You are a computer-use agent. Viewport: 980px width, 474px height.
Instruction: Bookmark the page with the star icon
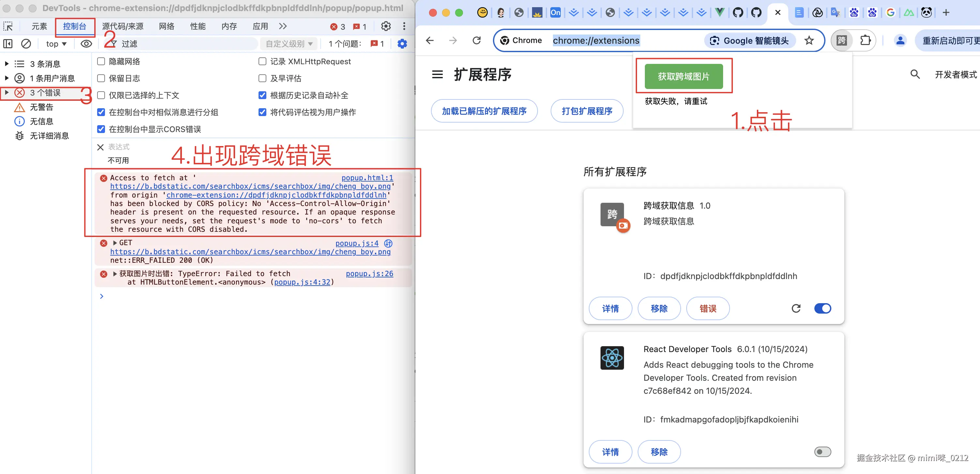coord(809,40)
